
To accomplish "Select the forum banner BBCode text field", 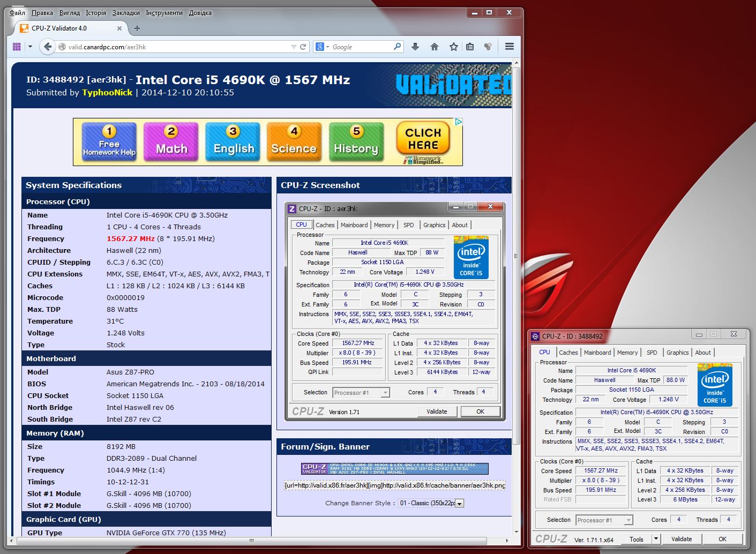I will [394, 485].
